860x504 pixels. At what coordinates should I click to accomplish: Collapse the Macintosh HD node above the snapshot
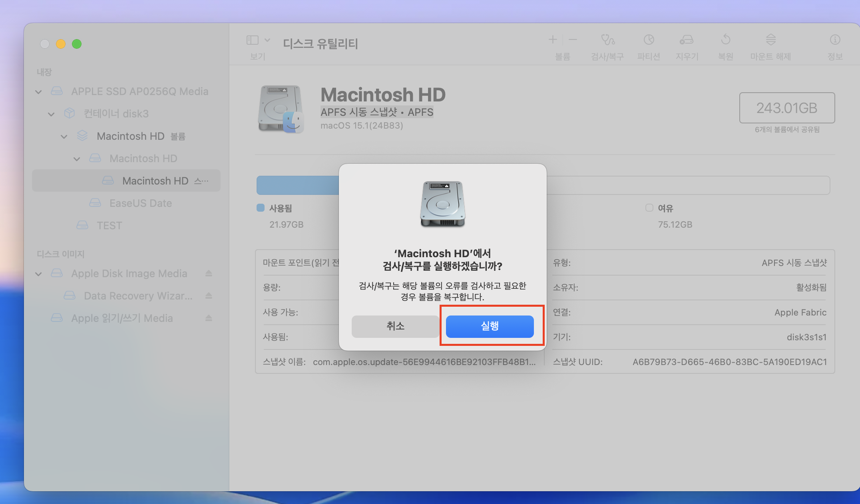click(x=77, y=159)
